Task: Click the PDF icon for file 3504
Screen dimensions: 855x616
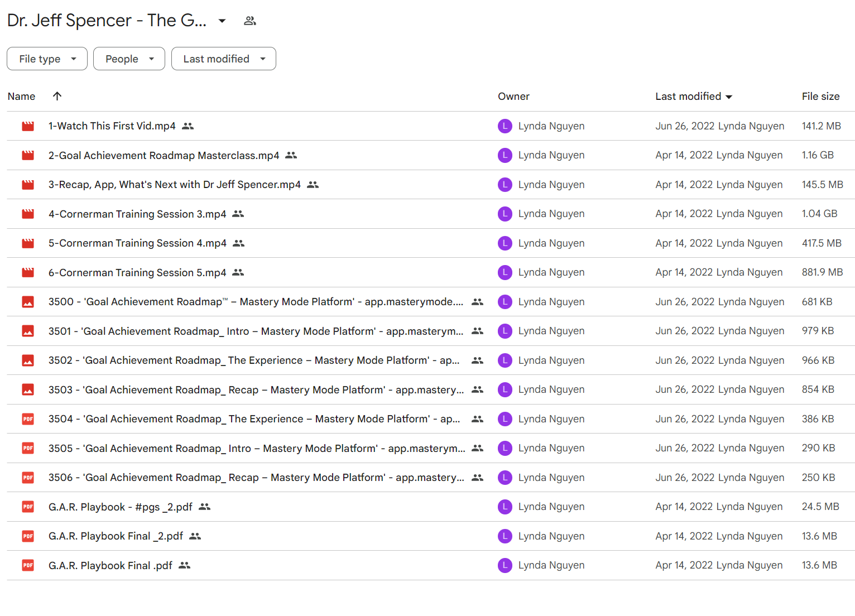Action: 28,419
